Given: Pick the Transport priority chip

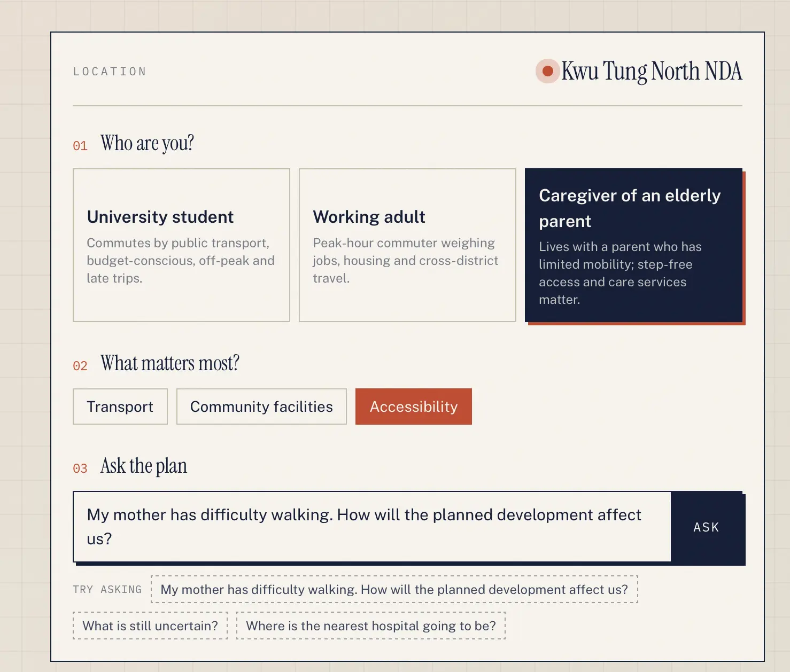Looking at the screenshot, I should (x=120, y=407).
